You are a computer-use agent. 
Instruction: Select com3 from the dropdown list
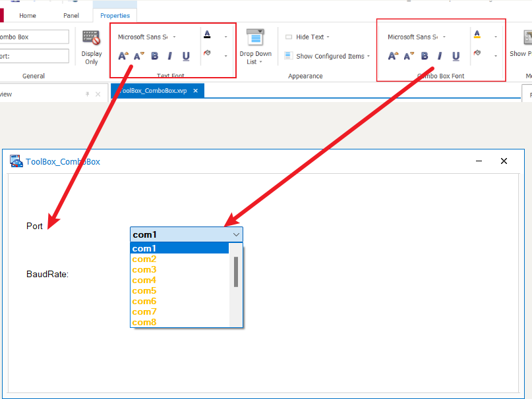pyautogui.click(x=179, y=269)
